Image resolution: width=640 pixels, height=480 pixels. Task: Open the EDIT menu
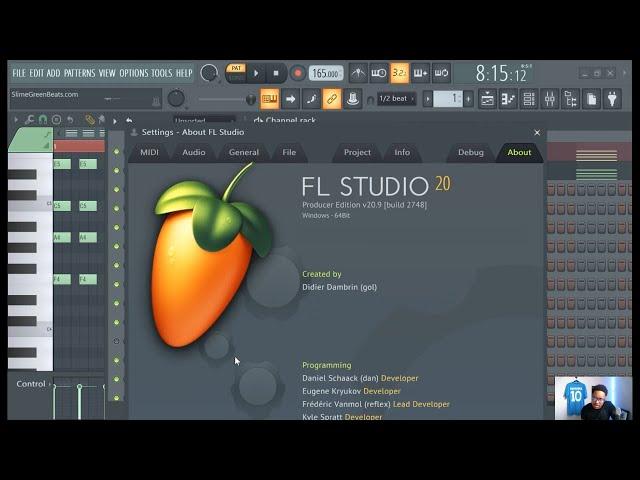click(36, 73)
